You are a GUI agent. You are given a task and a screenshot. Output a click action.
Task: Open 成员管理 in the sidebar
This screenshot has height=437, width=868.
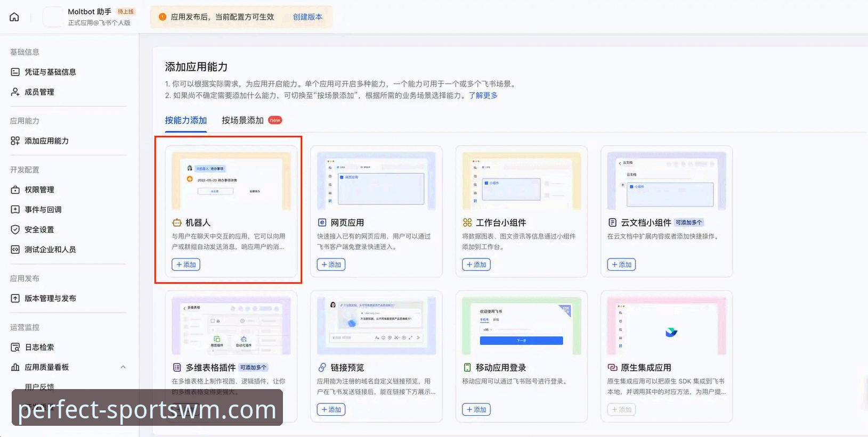click(39, 92)
